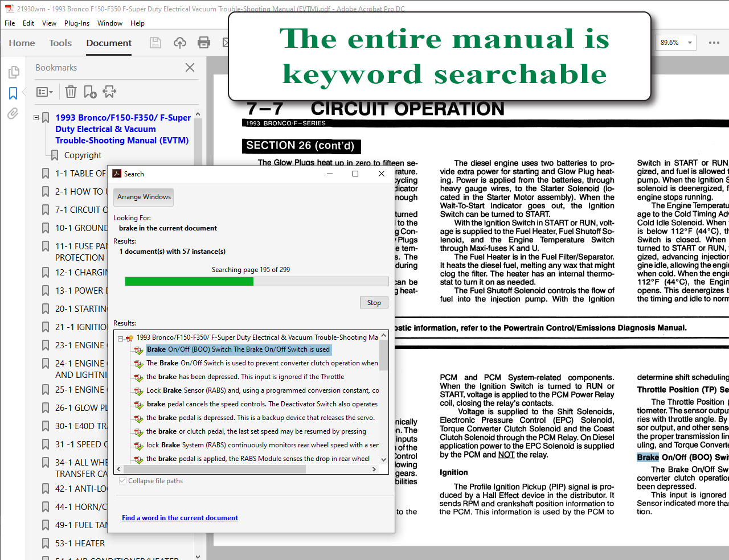This screenshot has width=729, height=560.
Task: Open the page thumbnails panel icon
Action: (14, 72)
